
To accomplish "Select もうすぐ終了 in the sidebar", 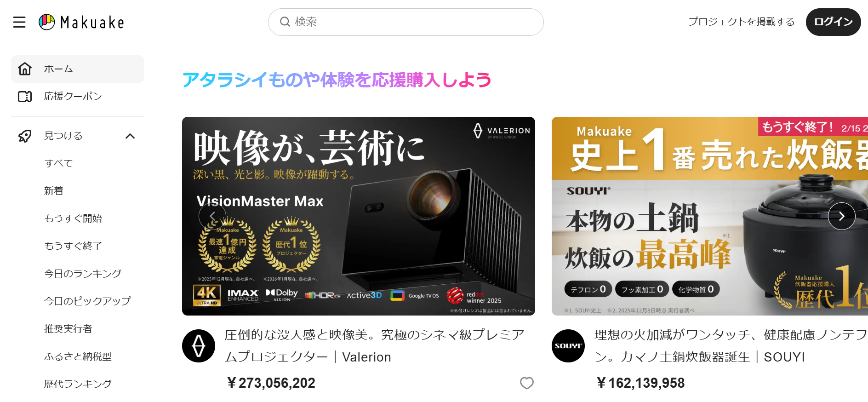I will pyautogui.click(x=73, y=246).
